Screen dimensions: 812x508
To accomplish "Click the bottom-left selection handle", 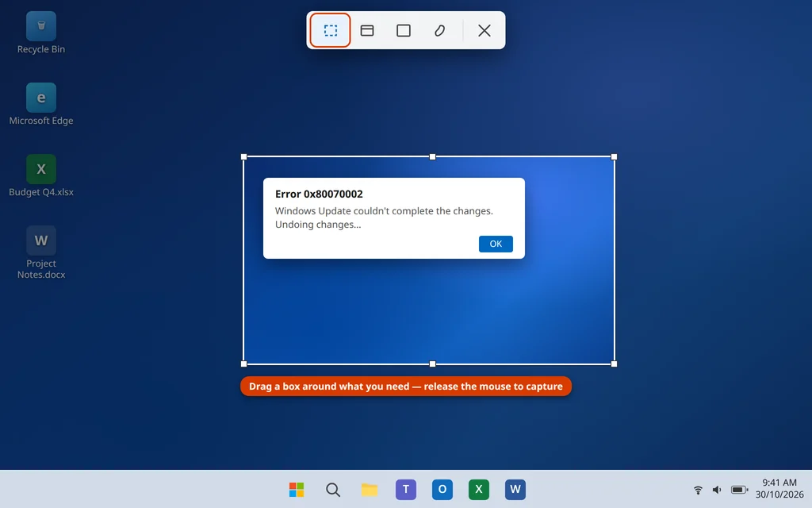I will (x=244, y=364).
